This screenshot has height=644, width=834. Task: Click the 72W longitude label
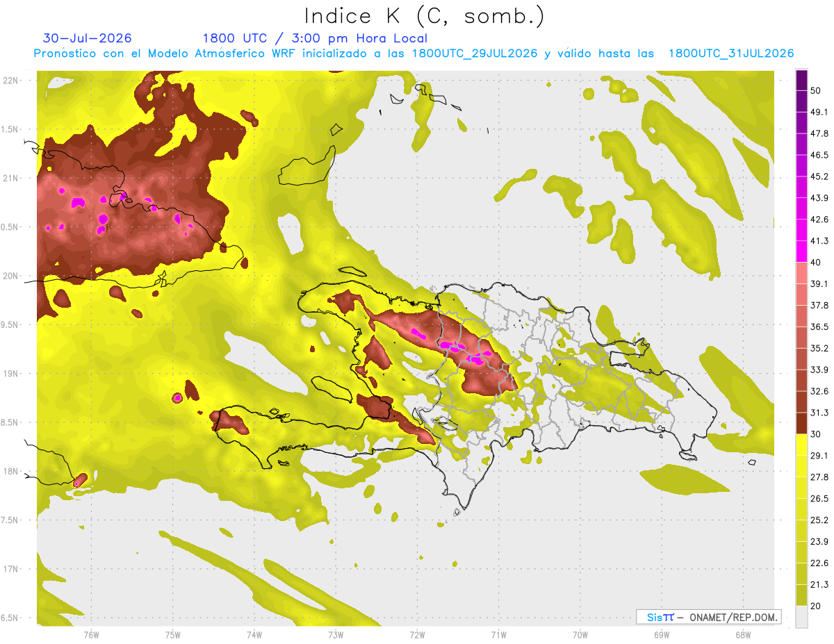point(417,636)
